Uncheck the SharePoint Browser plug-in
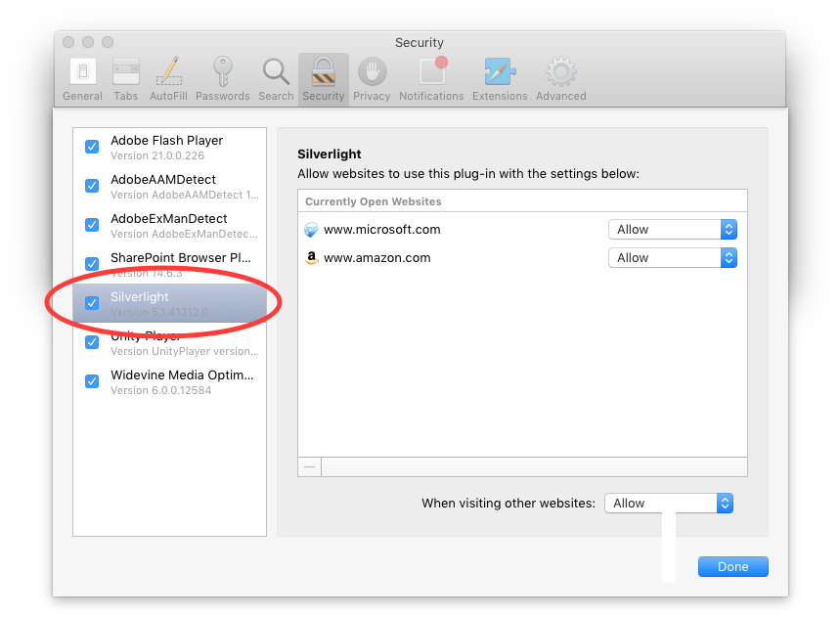Screen dimensions: 840x617 point(92,264)
